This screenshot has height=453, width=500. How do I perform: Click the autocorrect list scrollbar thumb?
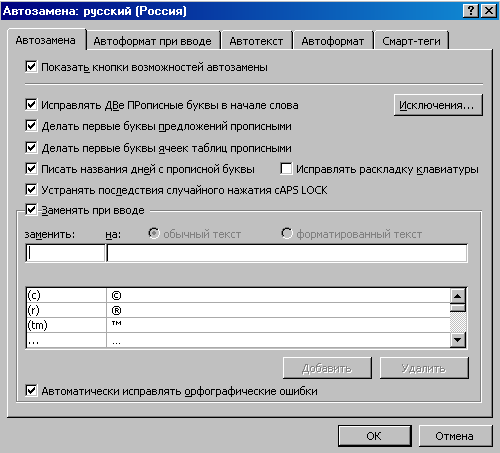click(x=458, y=308)
